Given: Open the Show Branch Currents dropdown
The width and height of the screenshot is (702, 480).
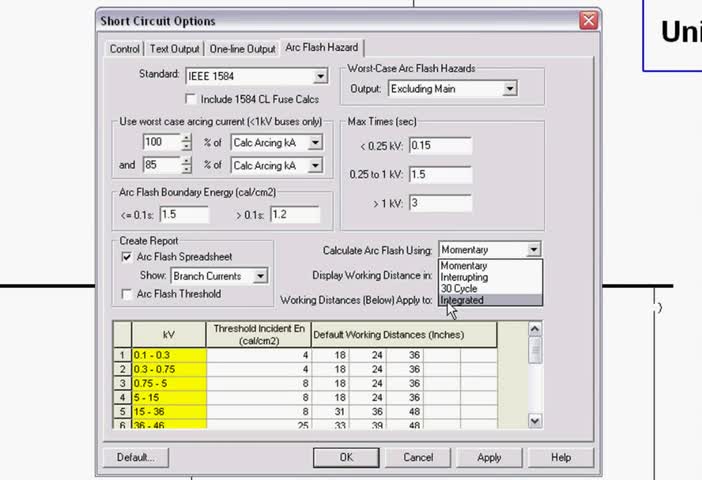Looking at the screenshot, I should click(x=260, y=276).
